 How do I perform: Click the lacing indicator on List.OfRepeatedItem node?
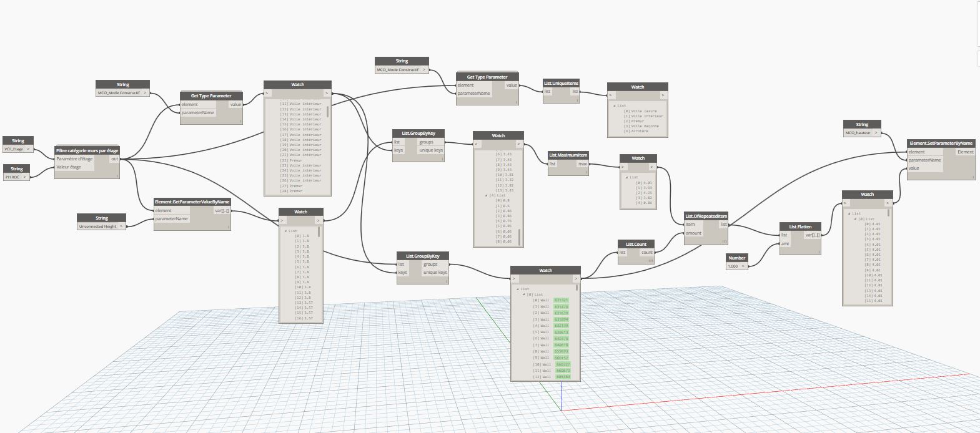(x=725, y=241)
